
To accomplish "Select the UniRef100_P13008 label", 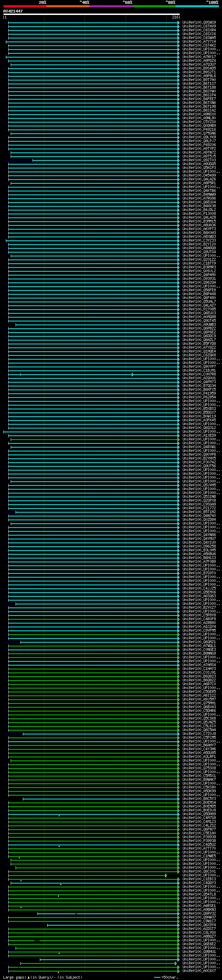I will coord(199,213).
